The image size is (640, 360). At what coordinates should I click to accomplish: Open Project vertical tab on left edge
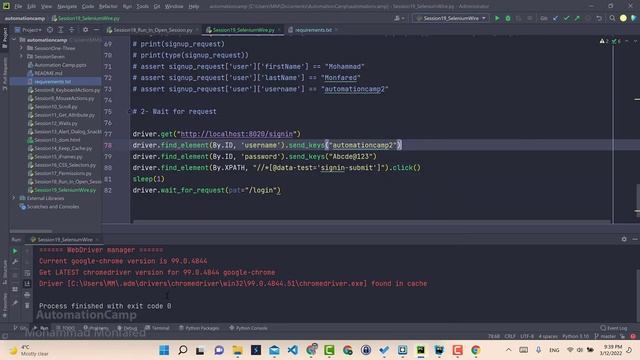point(4,38)
